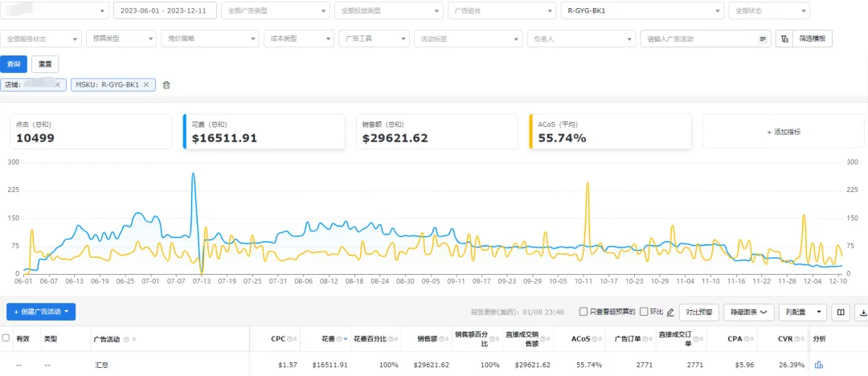This screenshot has width=868, height=376.
Task: Click the 10-11 date label on chart axis
Action: click(x=583, y=281)
